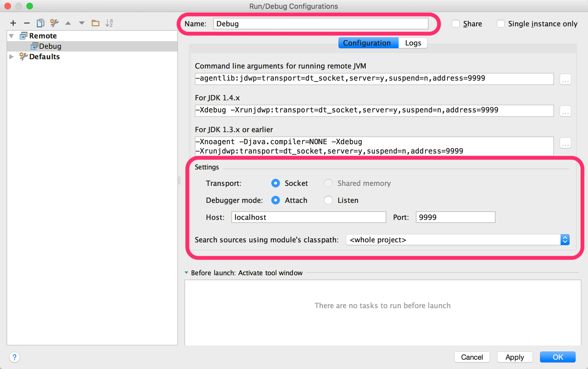Click the ellipsis button beside agentlib arguments
The width and height of the screenshot is (588, 369).
coord(565,79)
